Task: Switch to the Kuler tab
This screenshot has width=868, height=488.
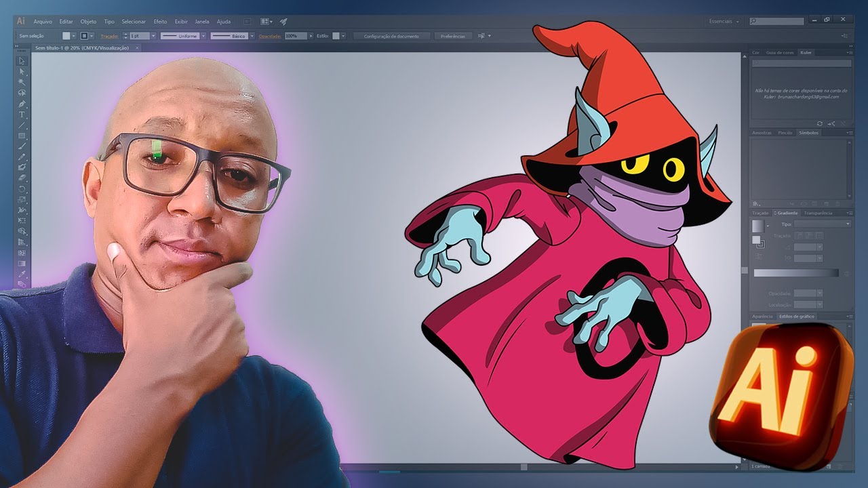Action: 806,52
